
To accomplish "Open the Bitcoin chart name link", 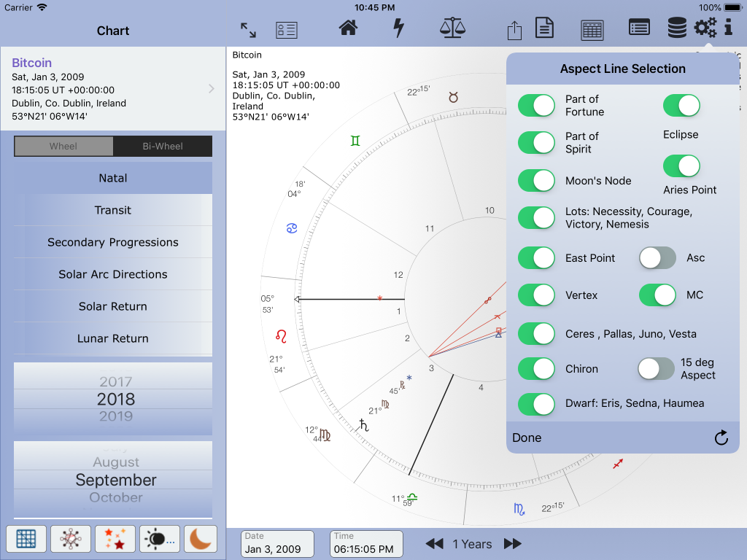I will [x=32, y=63].
